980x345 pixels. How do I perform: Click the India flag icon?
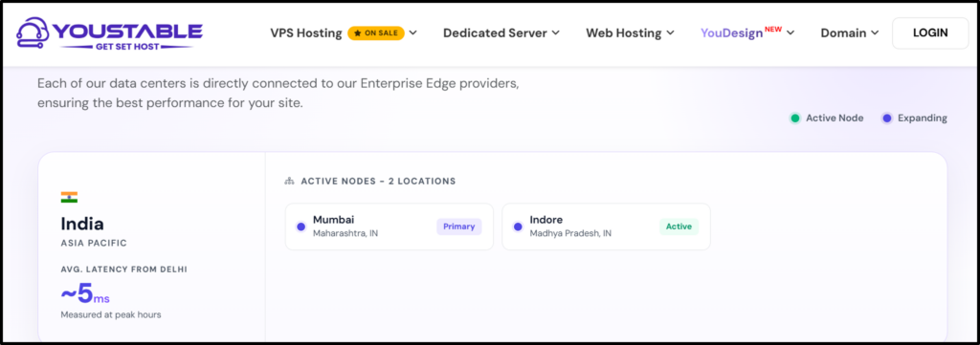coord(69,197)
